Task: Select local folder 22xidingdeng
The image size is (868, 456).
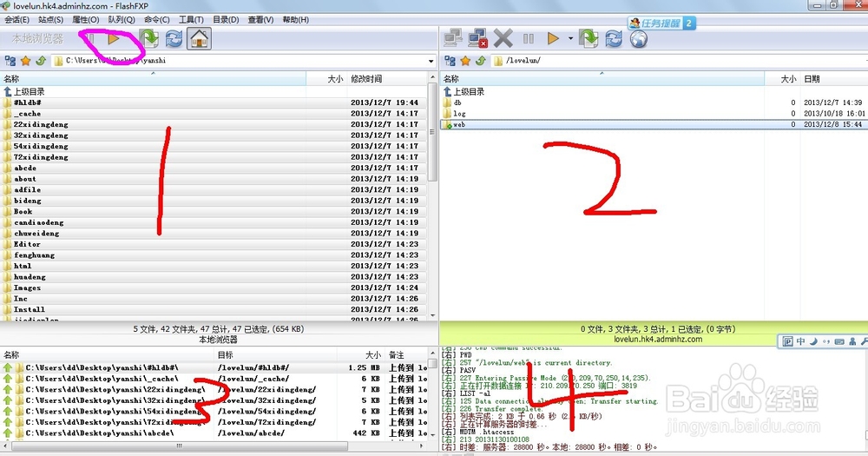Action: click(214, 124)
